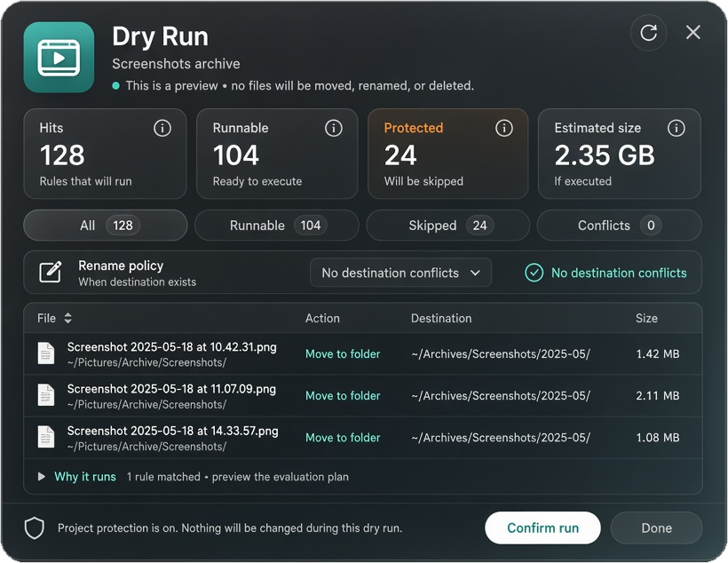Viewport: 728px width, 563px height.
Task: Click the 'When destination exists' caption
Action: click(x=137, y=282)
